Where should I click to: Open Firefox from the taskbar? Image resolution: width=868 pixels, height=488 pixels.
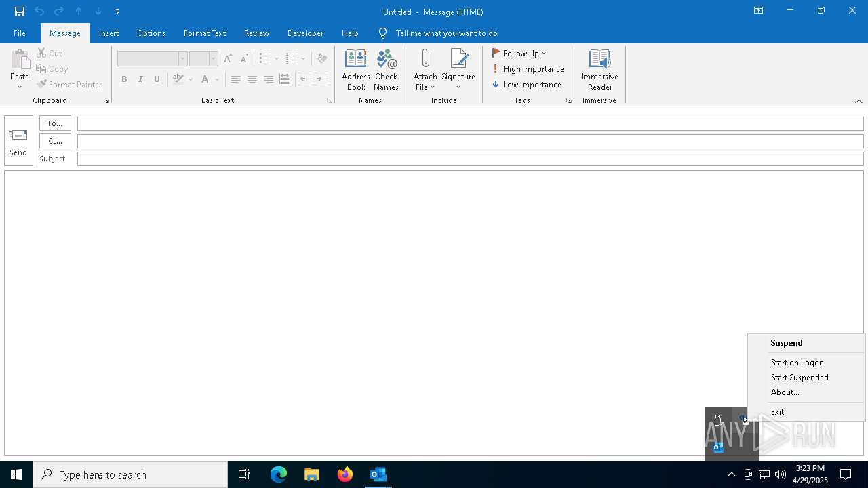click(345, 474)
